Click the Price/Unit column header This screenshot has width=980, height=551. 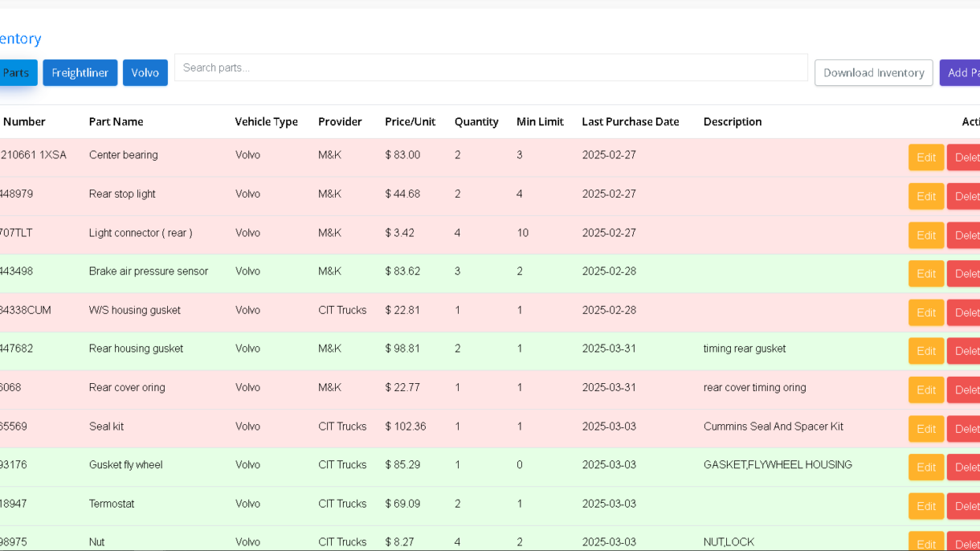coord(410,122)
